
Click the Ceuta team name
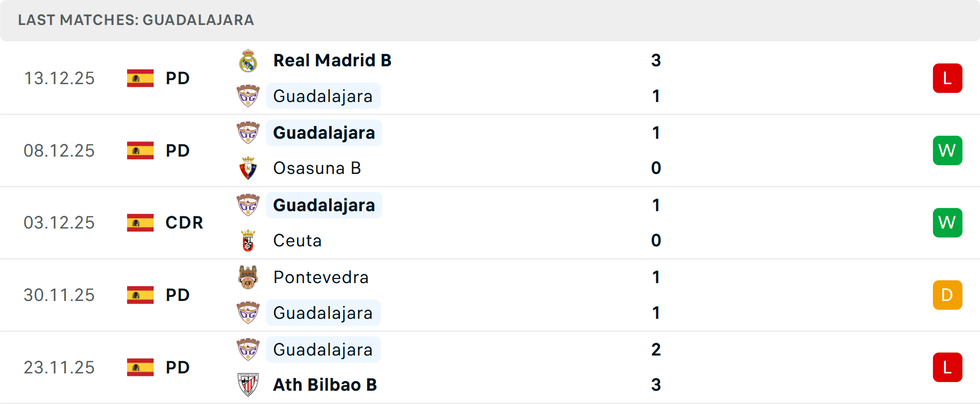(x=298, y=241)
